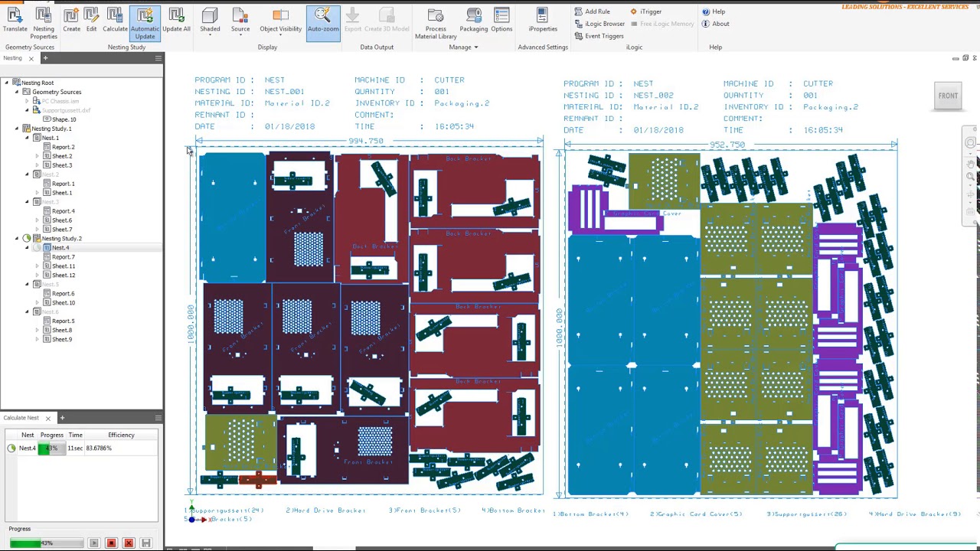Open Event Triggers in iLogic panel
Image resolution: width=980 pixels, height=551 pixels.
[x=599, y=36]
